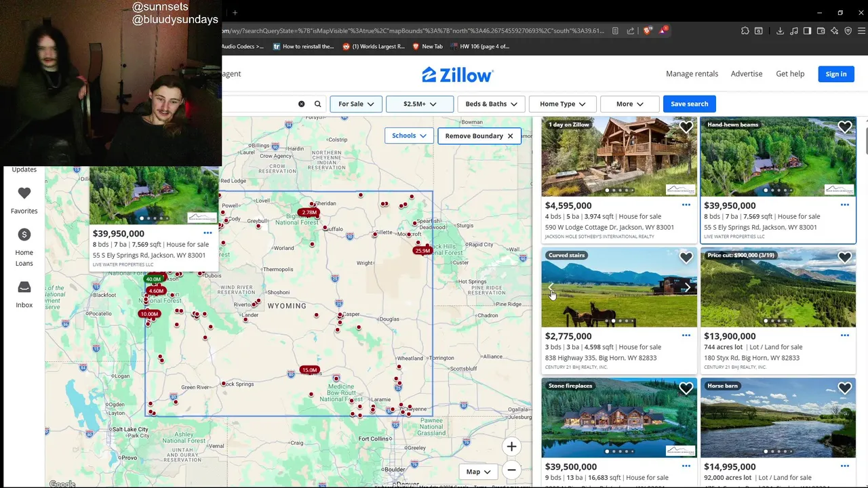Remove the map boundary
868x488 pixels.
(479, 136)
